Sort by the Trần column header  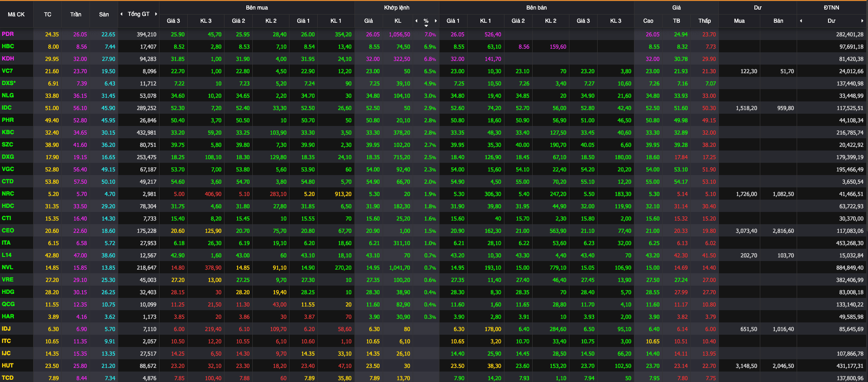[x=76, y=15]
